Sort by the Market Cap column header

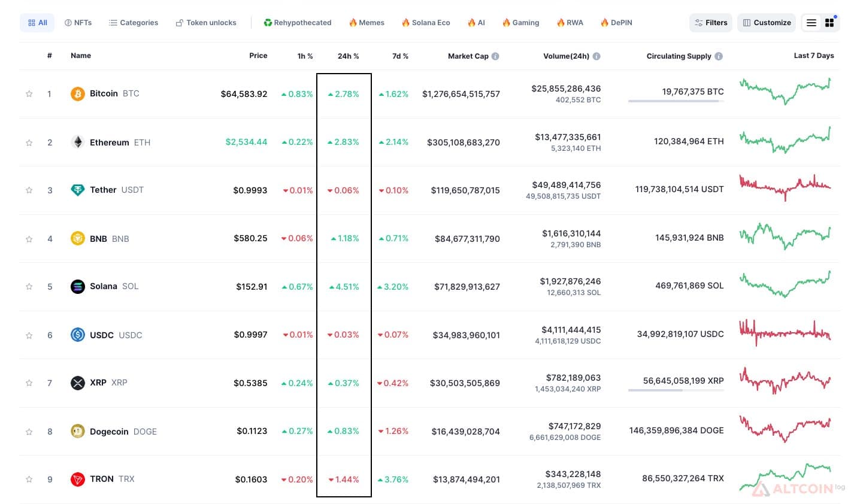[468, 56]
